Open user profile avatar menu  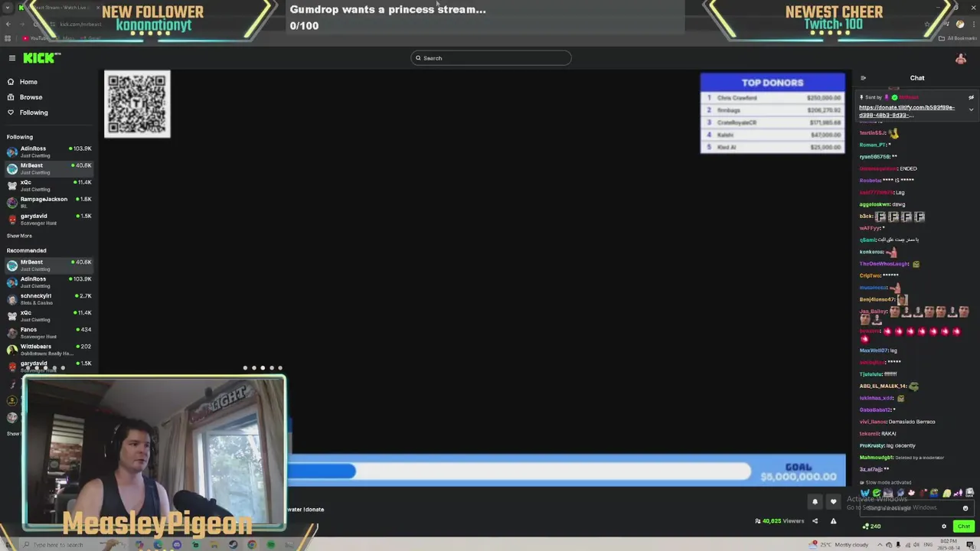pos(960,58)
